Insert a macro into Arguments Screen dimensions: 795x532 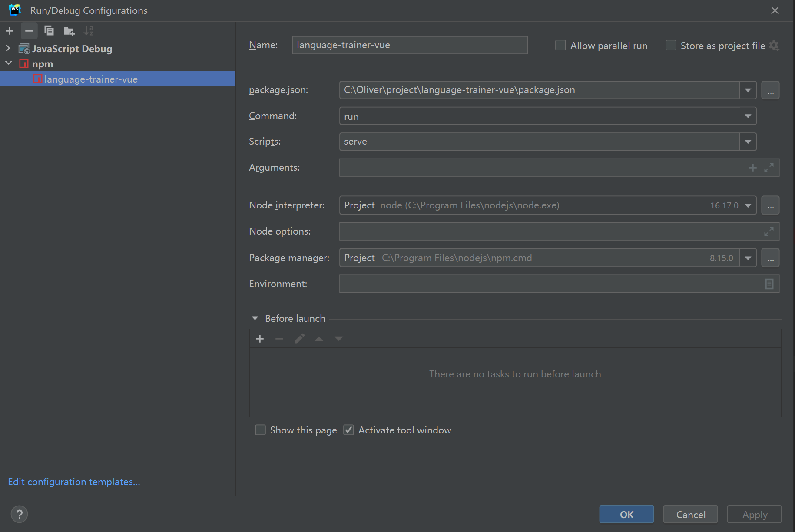click(753, 168)
